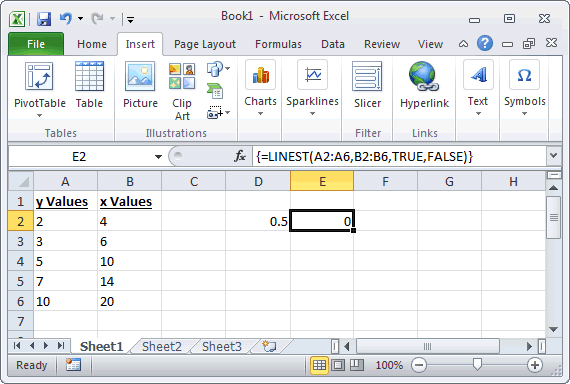Select the Insert ribbon tab
The image size is (570, 384).
point(140,44)
